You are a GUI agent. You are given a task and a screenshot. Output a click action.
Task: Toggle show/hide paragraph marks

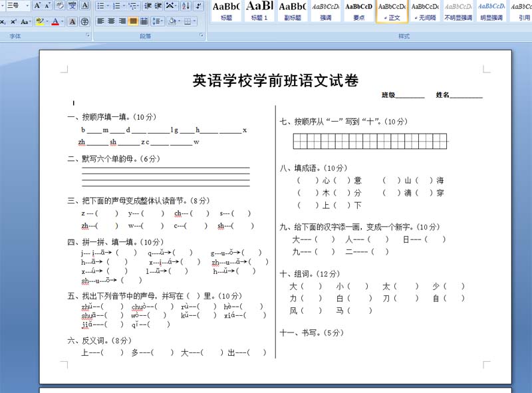click(198, 6)
